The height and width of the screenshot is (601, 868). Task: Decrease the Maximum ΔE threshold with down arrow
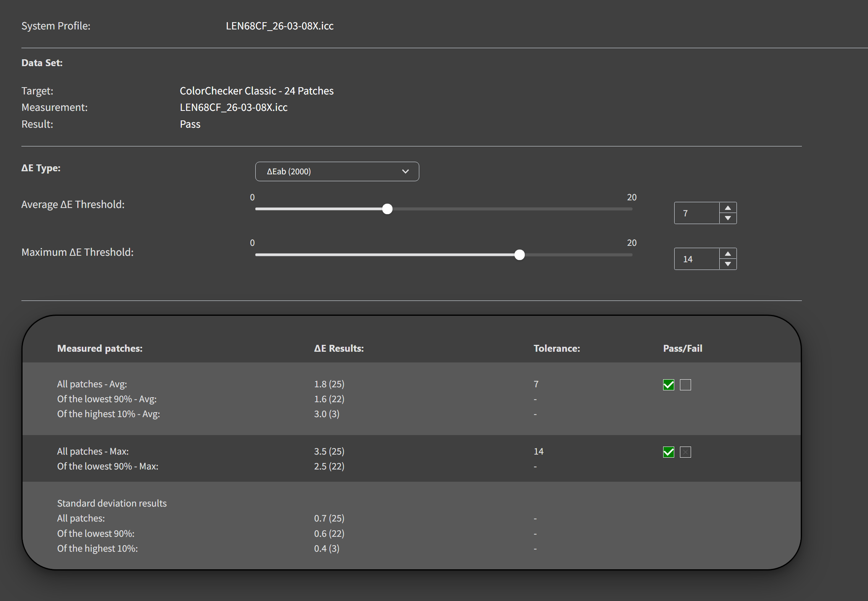point(728,264)
